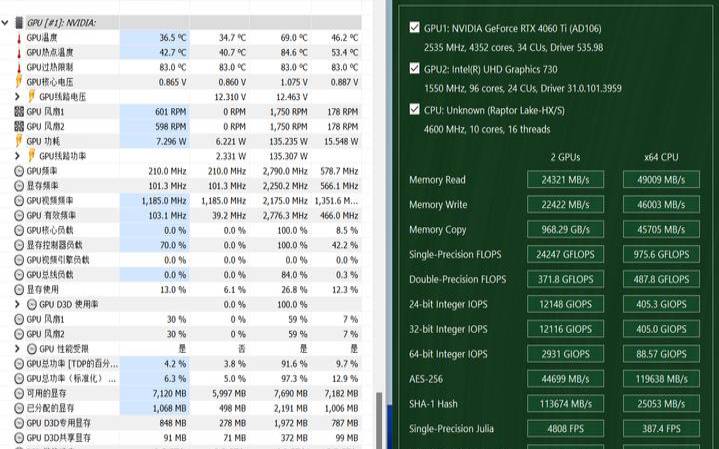Click the clock icon beside GPU视频频率

19,200
